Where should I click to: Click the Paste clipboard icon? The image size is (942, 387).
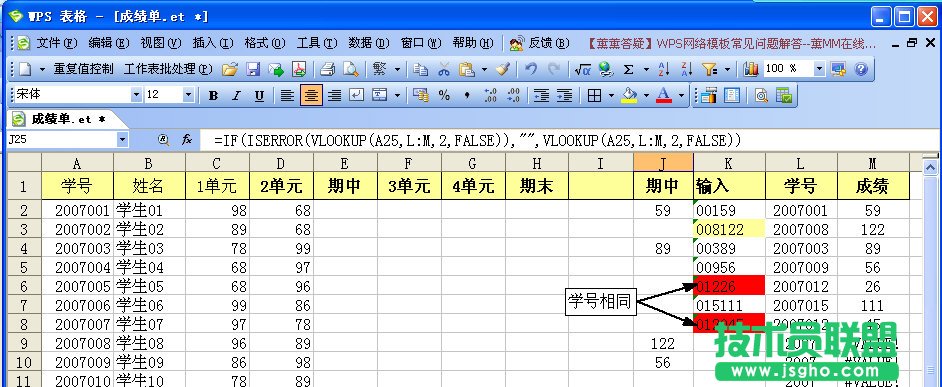[466, 69]
